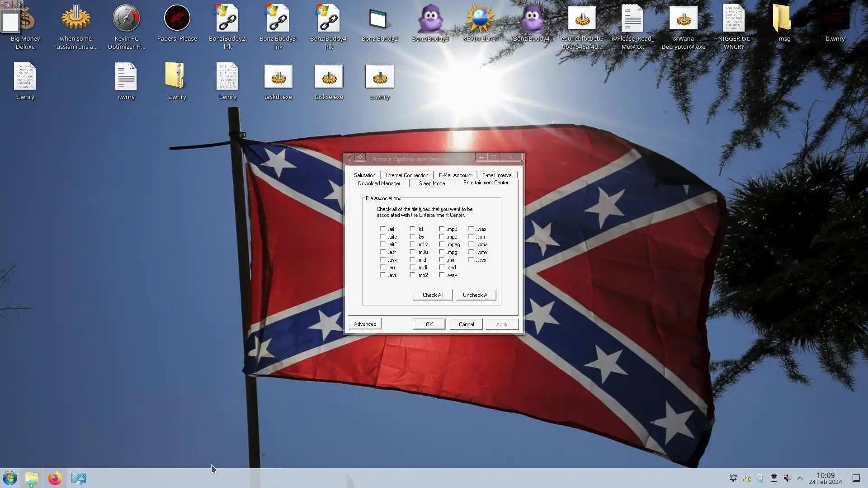This screenshot has width=868, height=488.
Task: Open Firefox from the taskbar
Action: pos(55,478)
